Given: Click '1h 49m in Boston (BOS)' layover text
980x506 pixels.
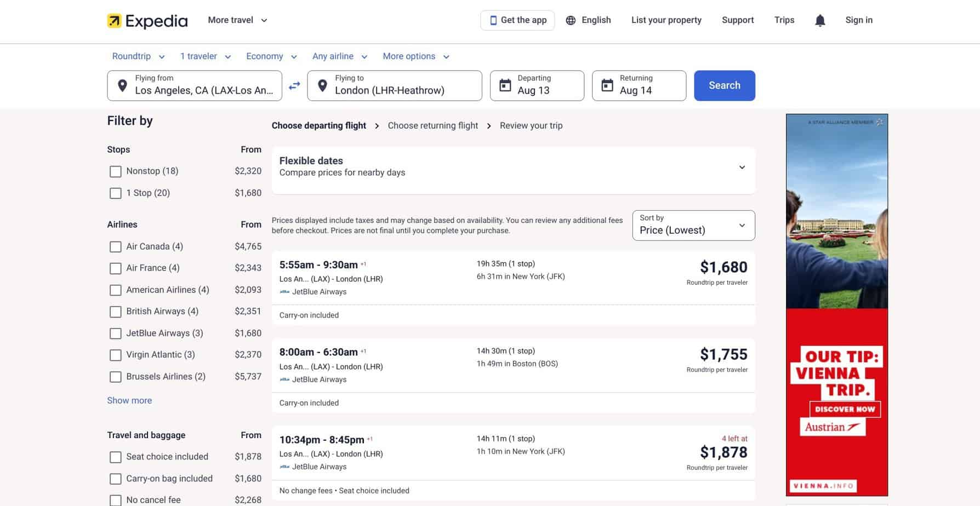Looking at the screenshot, I should point(517,364).
